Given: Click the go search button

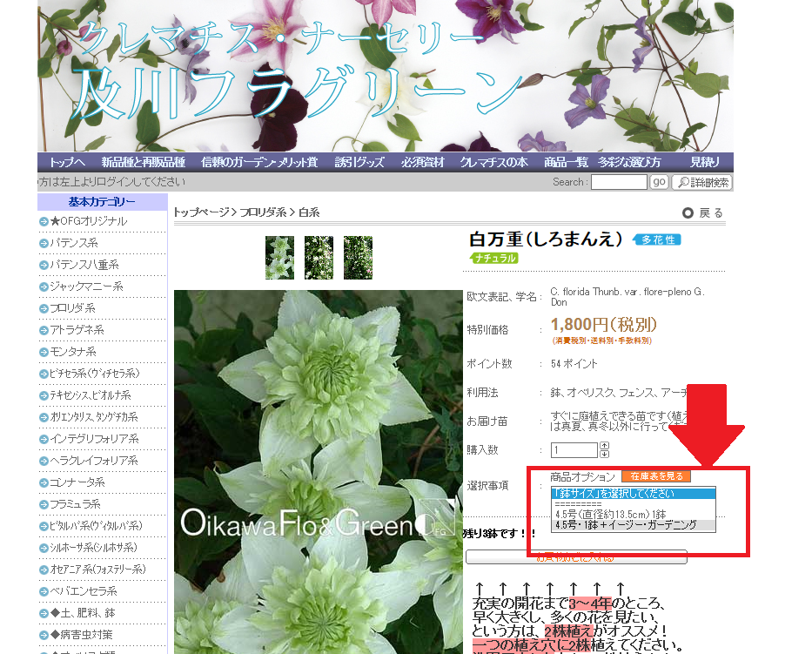Looking at the screenshot, I should tap(659, 182).
